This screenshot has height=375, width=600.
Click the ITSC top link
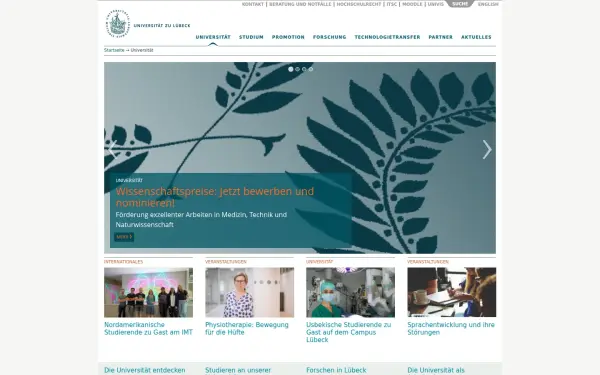392,4
